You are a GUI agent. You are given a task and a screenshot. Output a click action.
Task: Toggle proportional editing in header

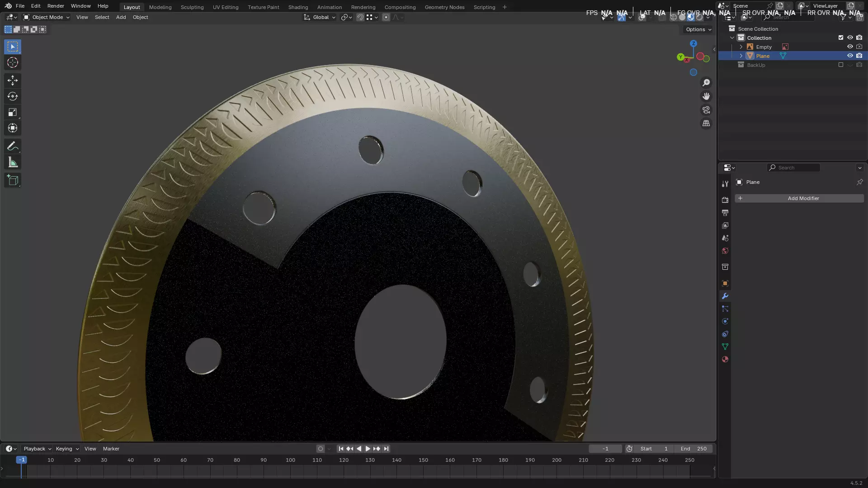[386, 17]
